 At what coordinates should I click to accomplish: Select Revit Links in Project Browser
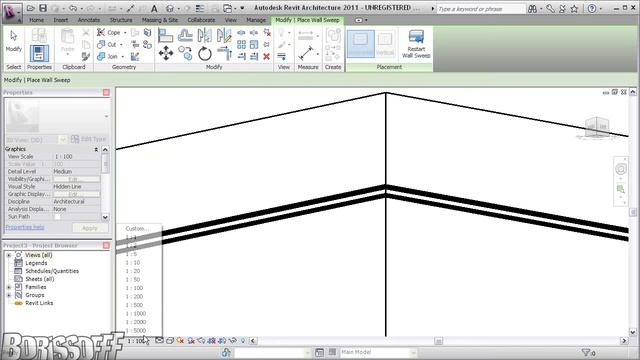click(x=39, y=303)
